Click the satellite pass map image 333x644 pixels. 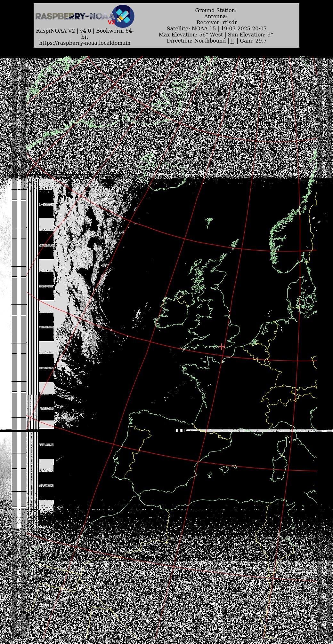166,350
